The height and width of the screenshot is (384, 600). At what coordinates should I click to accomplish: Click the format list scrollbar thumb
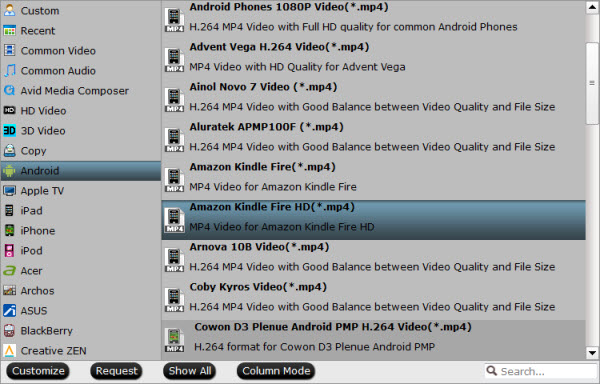tap(592, 83)
